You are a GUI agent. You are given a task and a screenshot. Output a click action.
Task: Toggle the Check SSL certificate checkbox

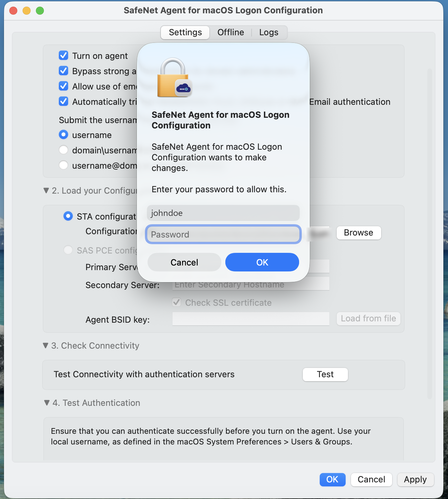(176, 302)
